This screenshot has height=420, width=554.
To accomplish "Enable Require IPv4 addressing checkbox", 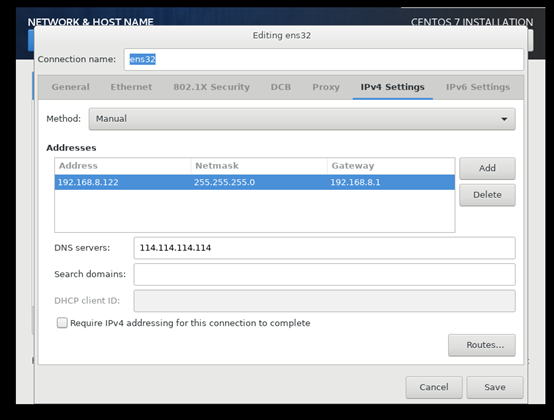I will point(62,323).
